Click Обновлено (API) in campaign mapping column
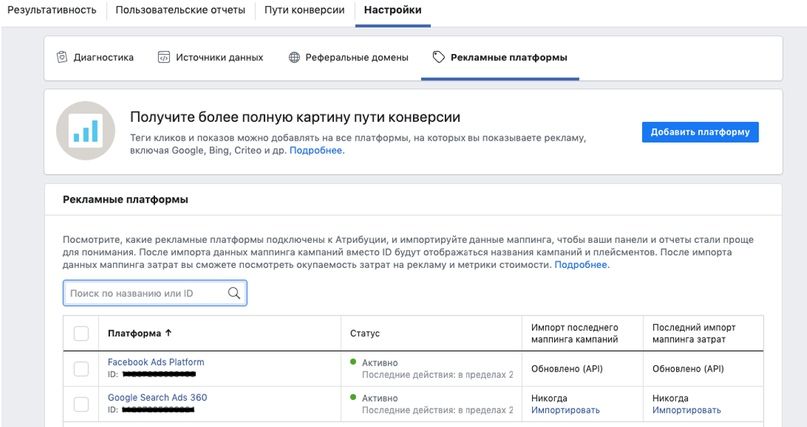 tap(567, 369)
